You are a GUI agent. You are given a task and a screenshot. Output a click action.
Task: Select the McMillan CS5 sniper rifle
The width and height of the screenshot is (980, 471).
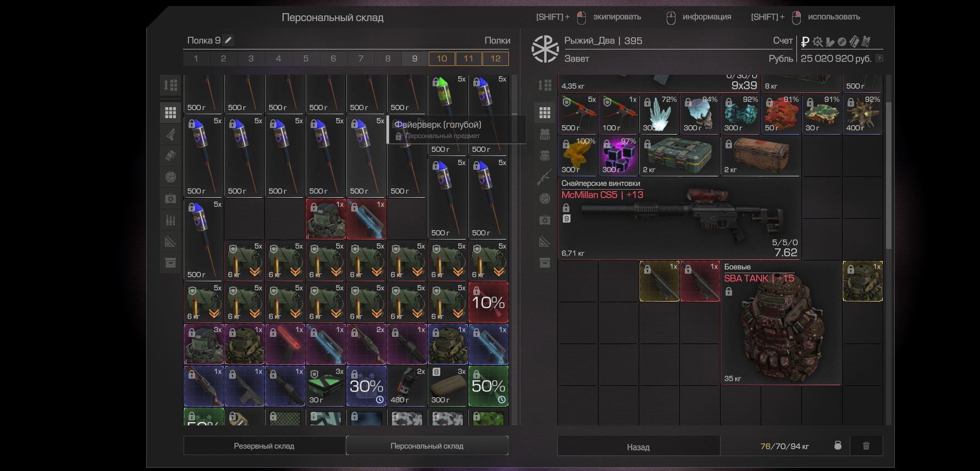coord(679,219)
